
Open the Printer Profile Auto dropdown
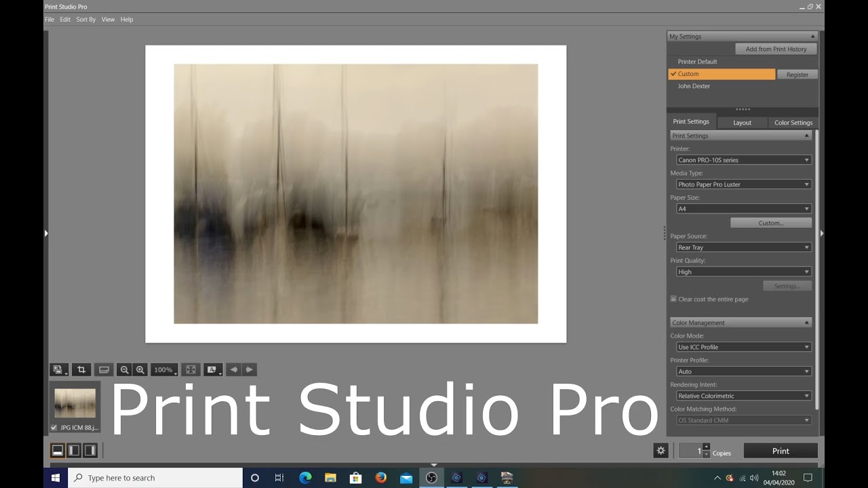(744, 371)
